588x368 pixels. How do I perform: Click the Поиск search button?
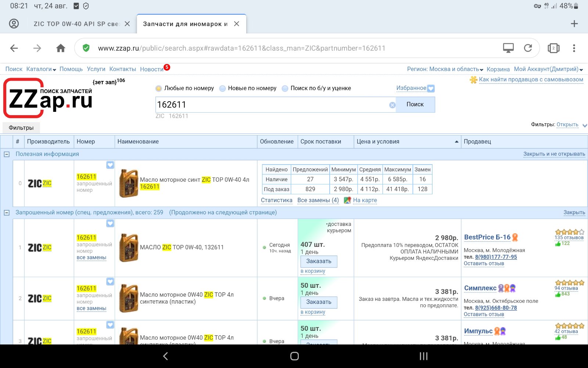point(415,105)
